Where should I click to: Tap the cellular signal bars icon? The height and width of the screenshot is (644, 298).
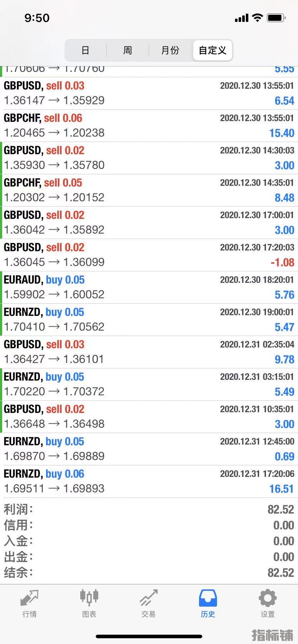(241, 18)
